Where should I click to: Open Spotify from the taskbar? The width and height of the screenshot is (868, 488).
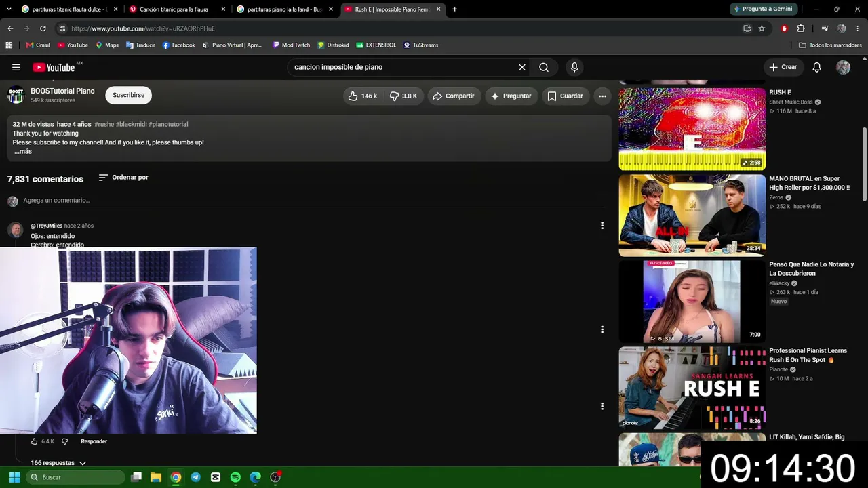tap(235, 477)
